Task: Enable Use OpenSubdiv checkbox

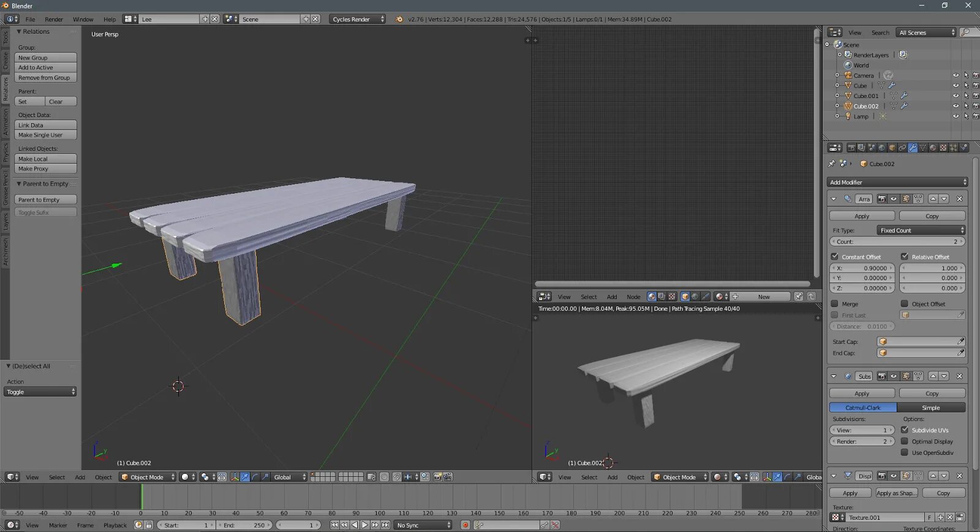Action: (x=905, y=452)
